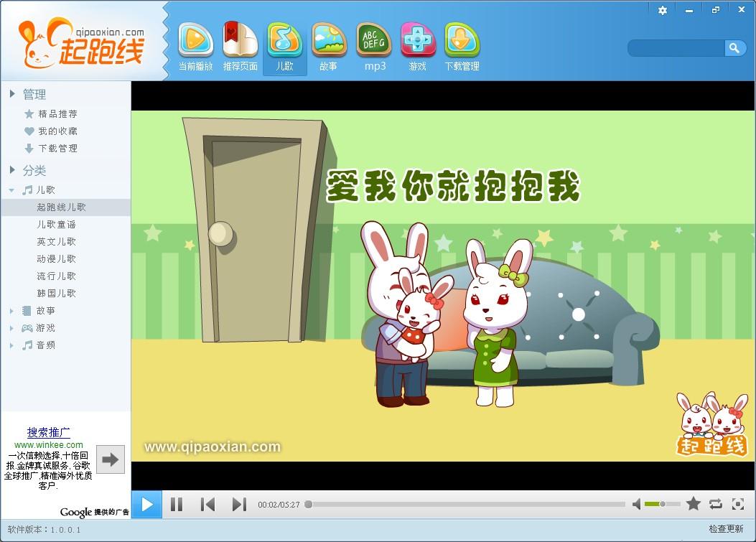Click the heart icon beside 我的收藏
The width and height of the screenshot is (756, 542).
click(29, 131)
